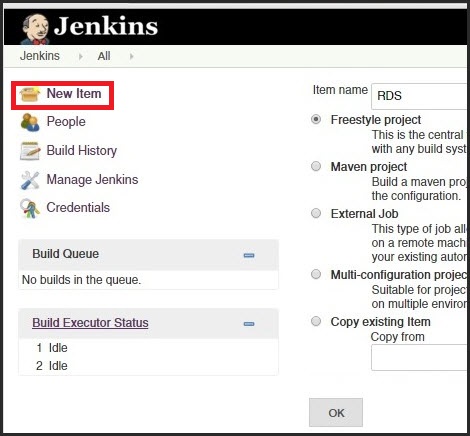Click the Jenkins butler logo icon
The image size is (470, 436).
(x=35, y=29)
